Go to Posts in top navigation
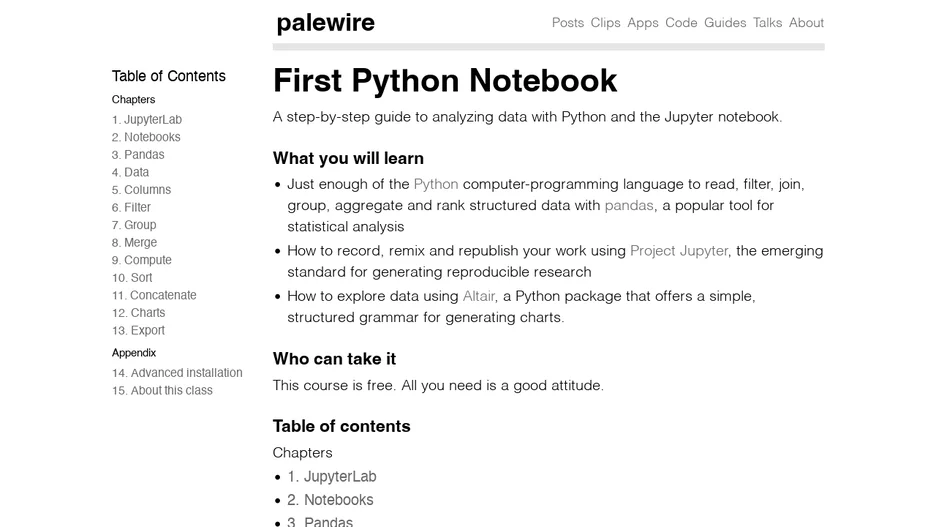Viewport: 936px width, 527px height. [568, 23]
